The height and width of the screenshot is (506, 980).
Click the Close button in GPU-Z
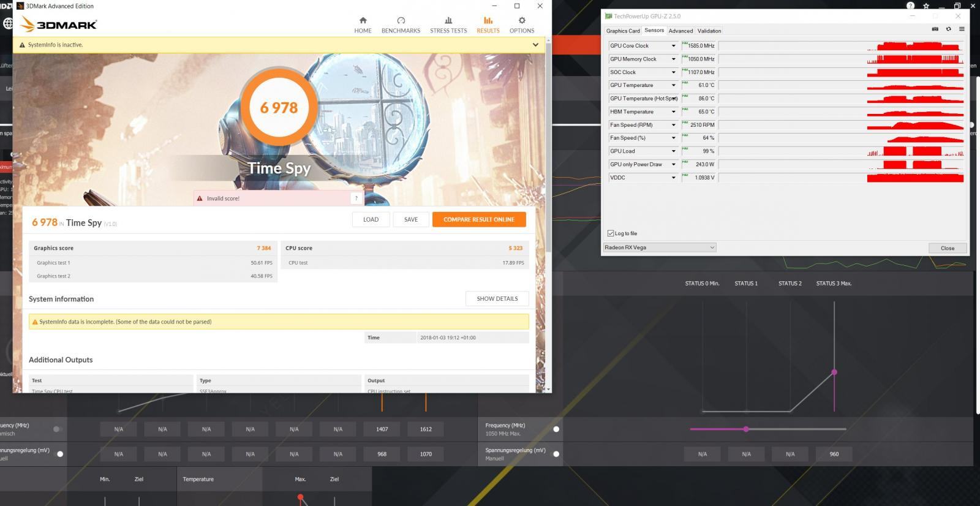[x=948, y=248]
